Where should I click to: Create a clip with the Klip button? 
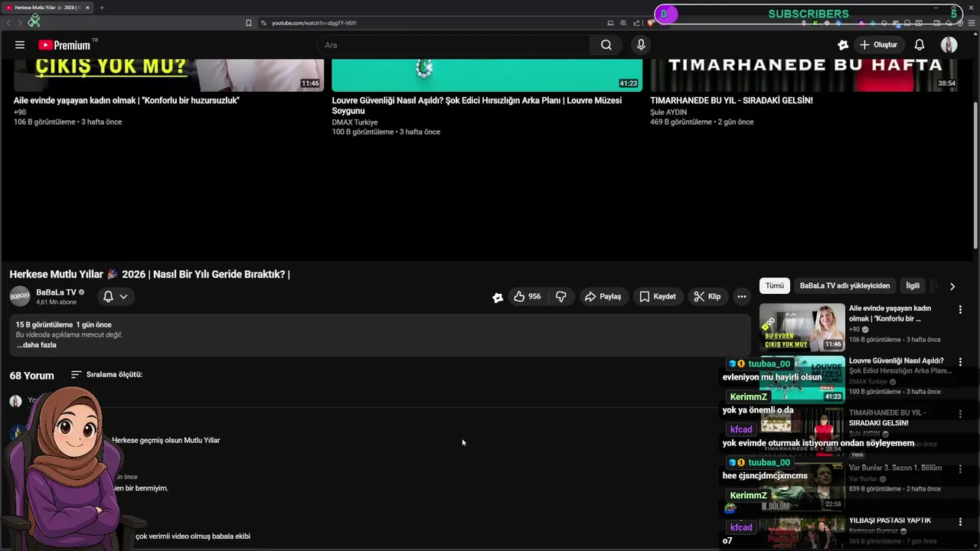click(707, 296)
